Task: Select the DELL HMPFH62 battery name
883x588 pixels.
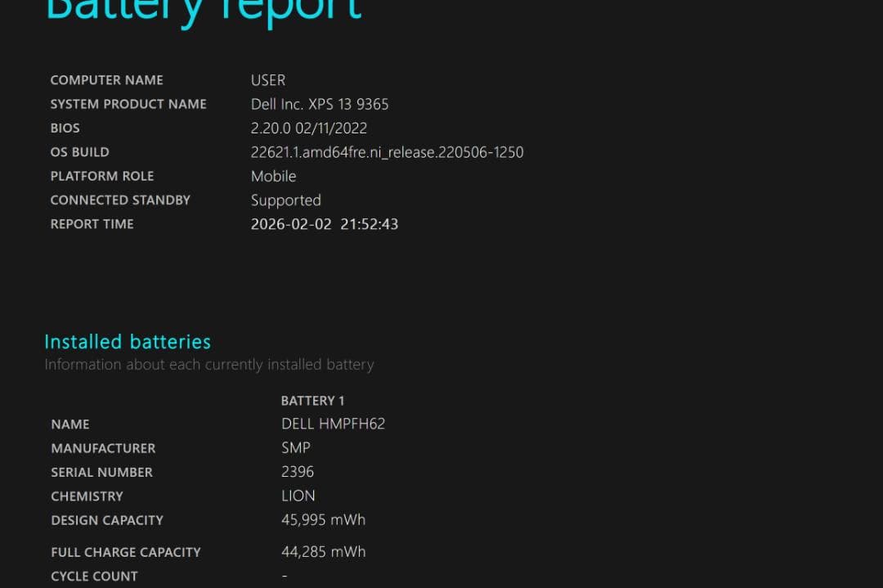Action: 333,424
